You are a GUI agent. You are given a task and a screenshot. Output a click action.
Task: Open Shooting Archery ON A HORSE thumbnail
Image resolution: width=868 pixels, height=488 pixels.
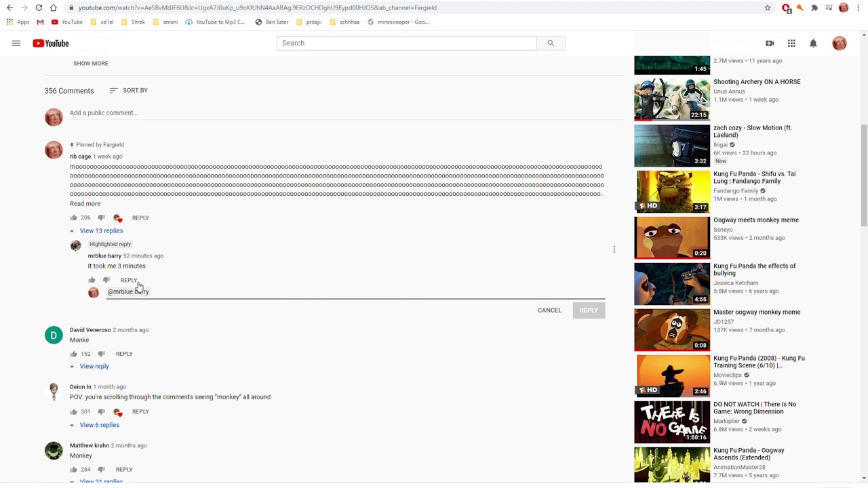[x=672, y=99]
